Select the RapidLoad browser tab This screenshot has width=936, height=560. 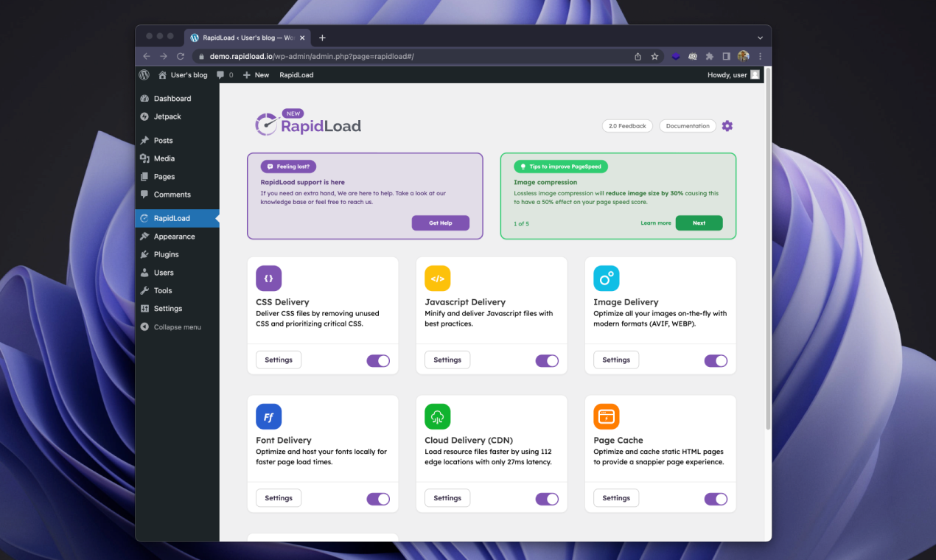(247, 38)
